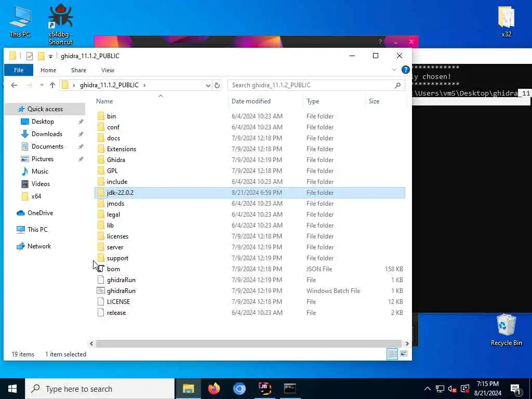
Task: Open Desktop in navigation pane
Action: click(43, 122)
